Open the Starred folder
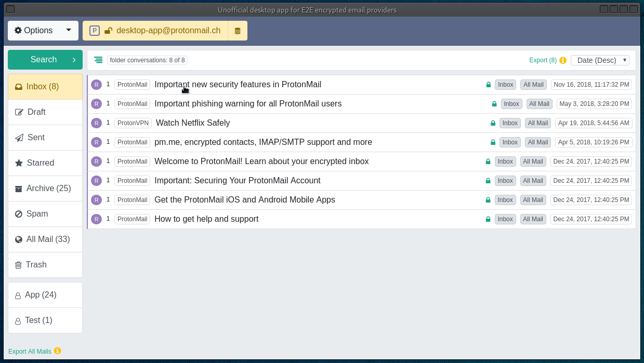Image resolution: width=644 pixels, height=363 pixels. click(45, 163)
